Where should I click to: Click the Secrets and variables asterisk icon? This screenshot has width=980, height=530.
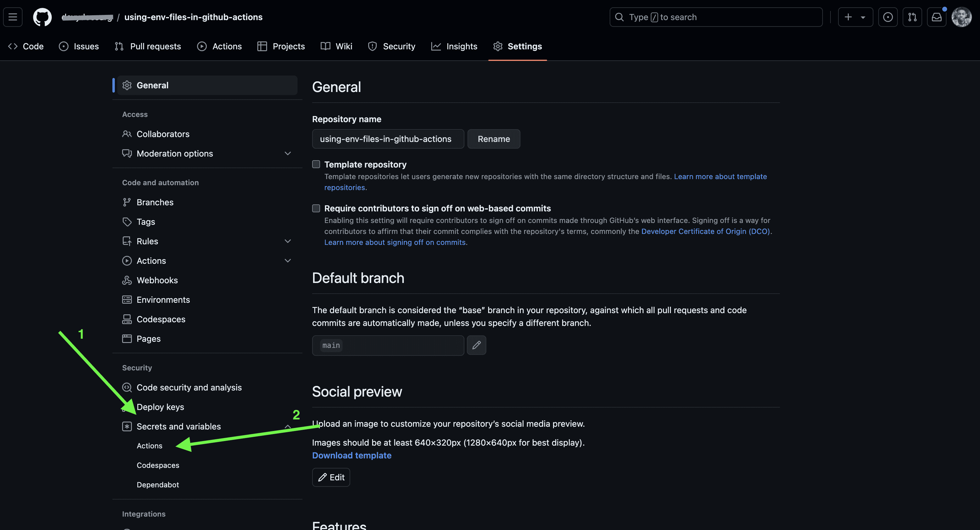tap(127, 426)
